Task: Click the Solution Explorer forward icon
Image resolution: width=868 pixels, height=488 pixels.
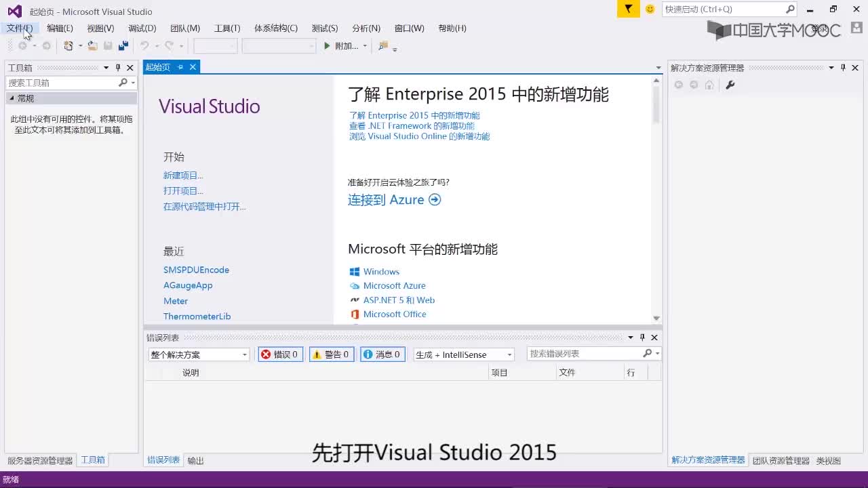Action: click(694, 85)
